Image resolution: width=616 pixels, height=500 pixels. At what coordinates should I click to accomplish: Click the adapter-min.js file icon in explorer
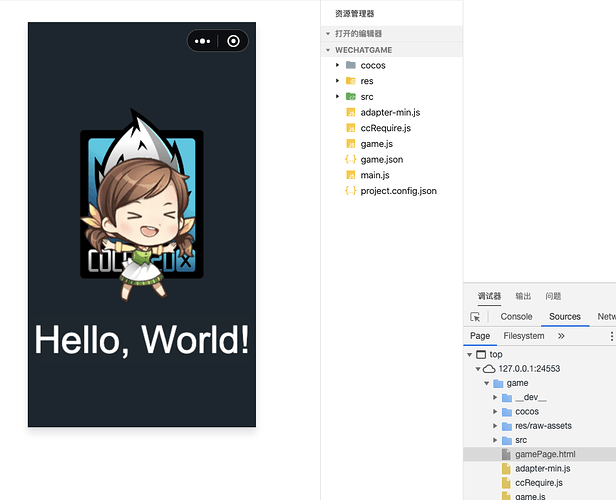pos(351,112)
